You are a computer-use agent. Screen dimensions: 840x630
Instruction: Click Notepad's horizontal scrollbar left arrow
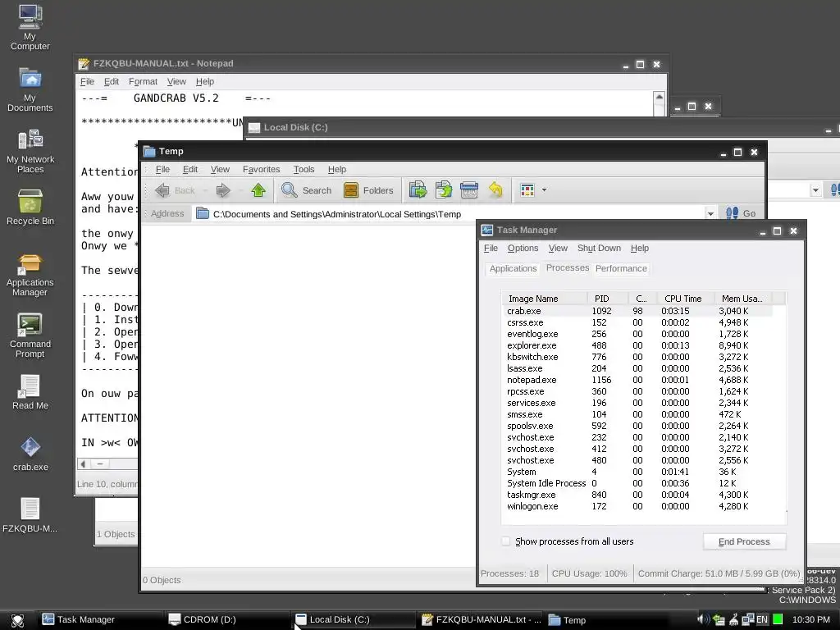(x=83, y=464)
